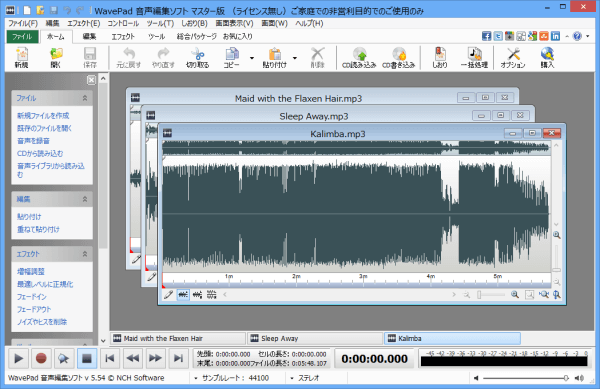This screenshot has width=600, height=389.
Task: Click 最適レベルに正規化 link
Action: pos(45,284)
